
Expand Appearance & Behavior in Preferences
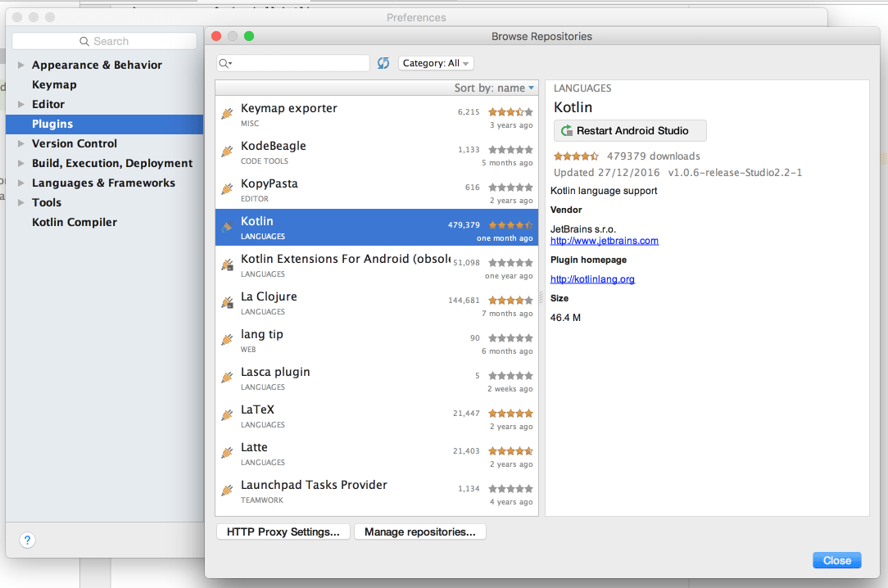[21, 65]
